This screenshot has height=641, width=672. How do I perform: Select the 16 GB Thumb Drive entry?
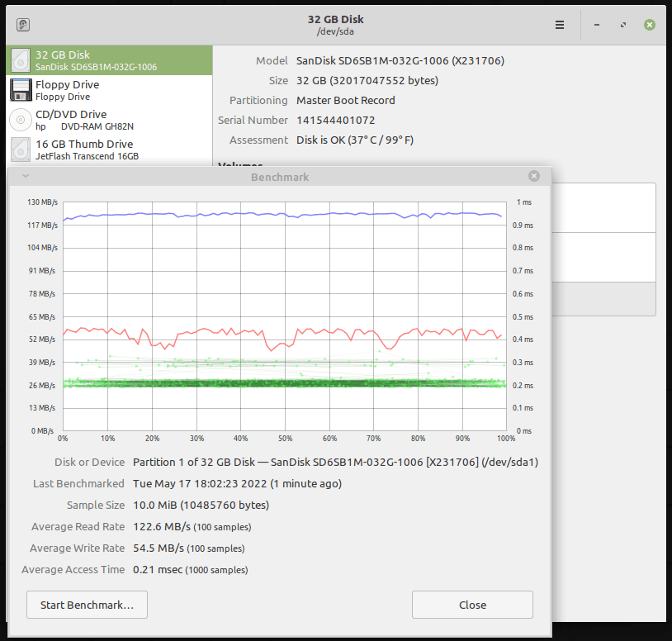[109, 150]
